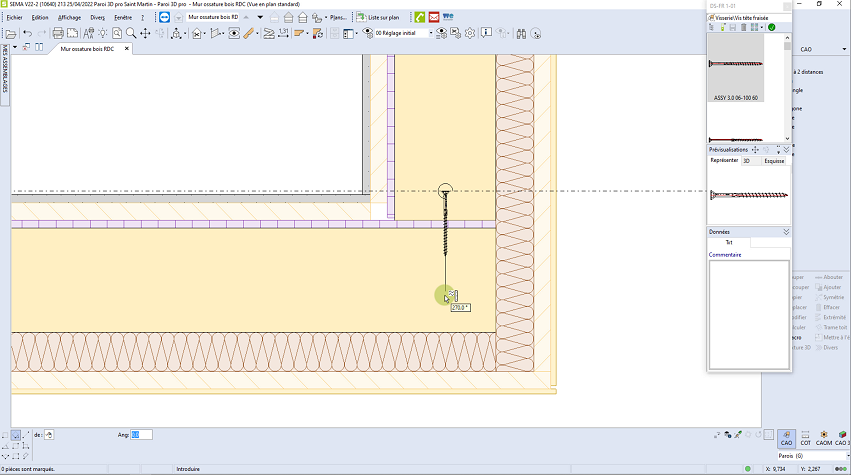Viewport: 851px width, 475px height.
Task: Click the red email envelope icon
Action: click(x=434, y=17)
